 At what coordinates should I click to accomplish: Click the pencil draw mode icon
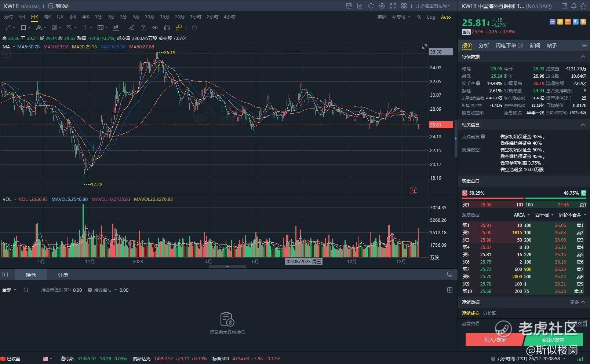pyautogui.click(x=132, y=27)
